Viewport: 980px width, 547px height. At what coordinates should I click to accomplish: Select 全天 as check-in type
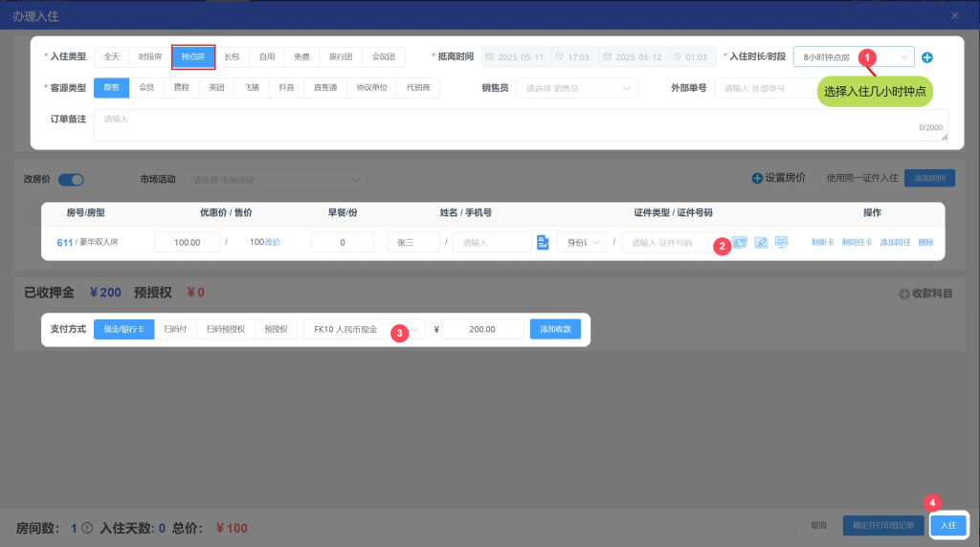click(111, 56)
